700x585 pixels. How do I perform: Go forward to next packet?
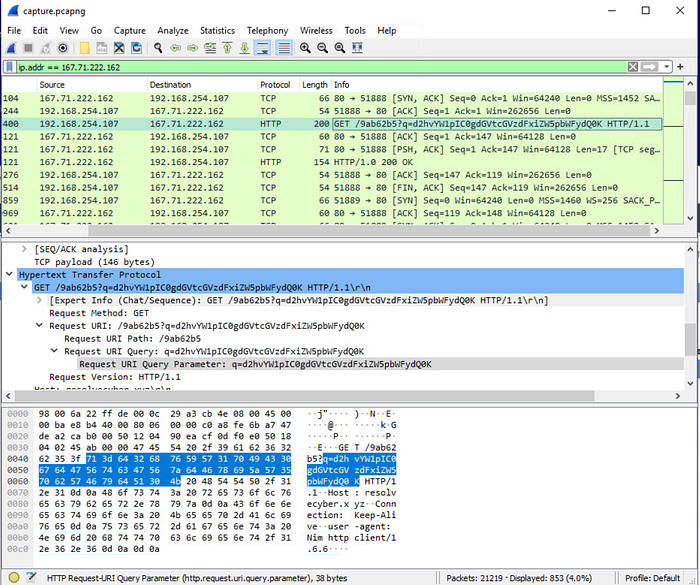point(192,48)
